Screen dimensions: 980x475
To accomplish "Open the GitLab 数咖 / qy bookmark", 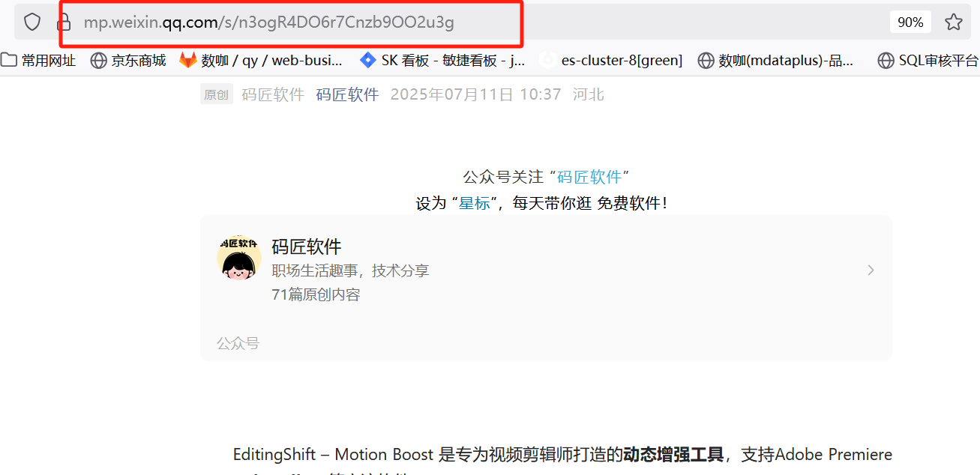I will click(x=261, y=61).
